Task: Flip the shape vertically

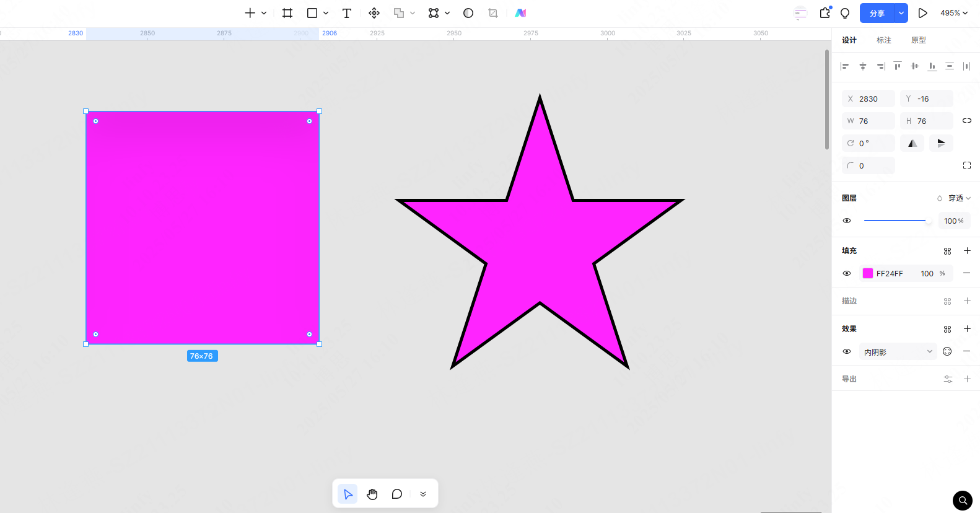Action: (941, 143)
